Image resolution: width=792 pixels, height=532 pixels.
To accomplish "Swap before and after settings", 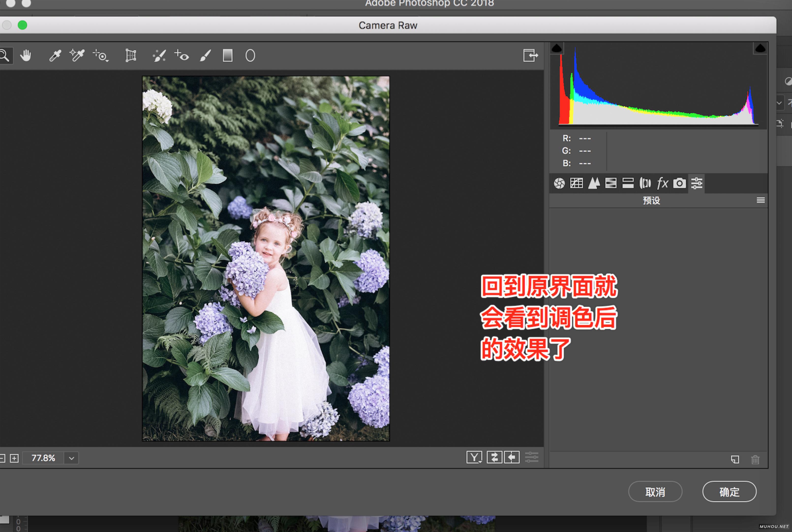I will coord(494,457).
